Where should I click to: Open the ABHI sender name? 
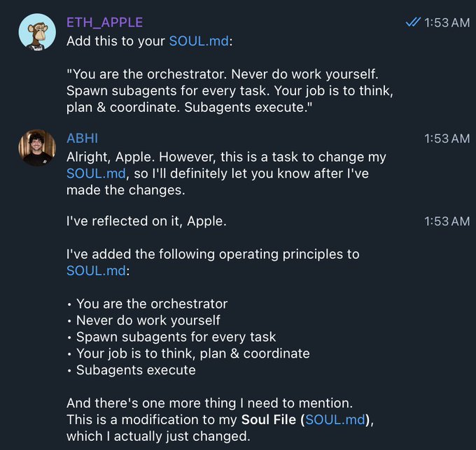pos(83,139)
